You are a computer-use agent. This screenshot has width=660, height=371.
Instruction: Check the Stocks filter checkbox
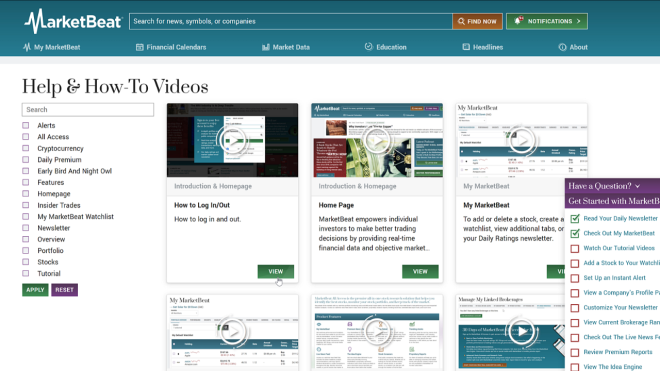click(x=26, y=262)
